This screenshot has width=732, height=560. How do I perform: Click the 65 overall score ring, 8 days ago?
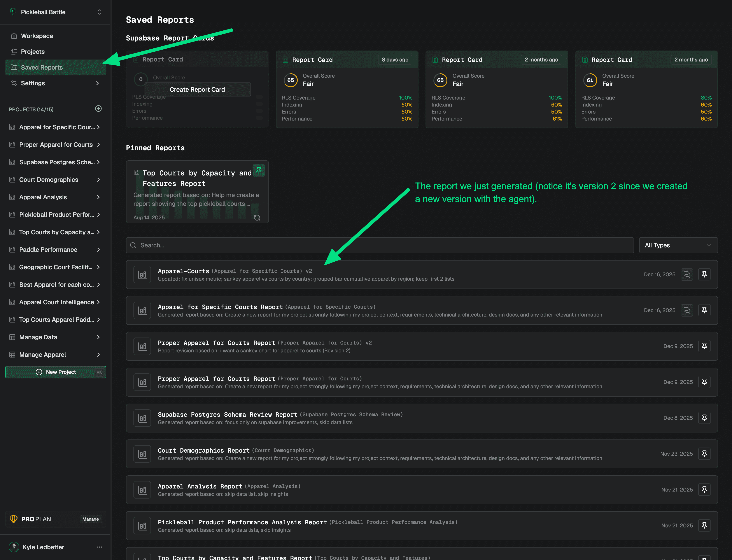coord(290,80)
